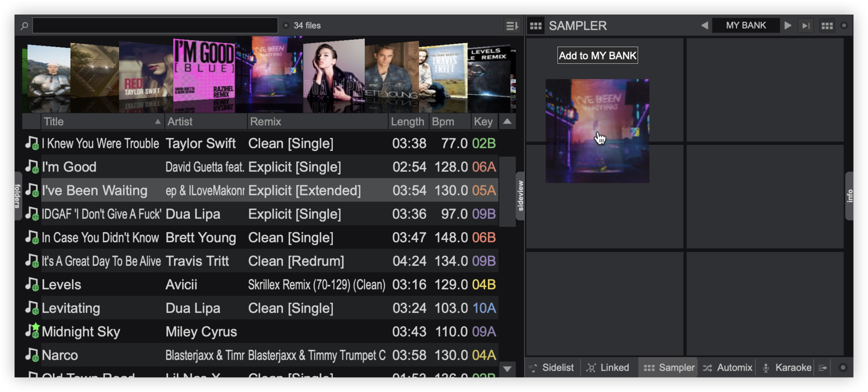Click the list arrow icon after Karaoke
This screenshot has width=868, height=392.
823,368
